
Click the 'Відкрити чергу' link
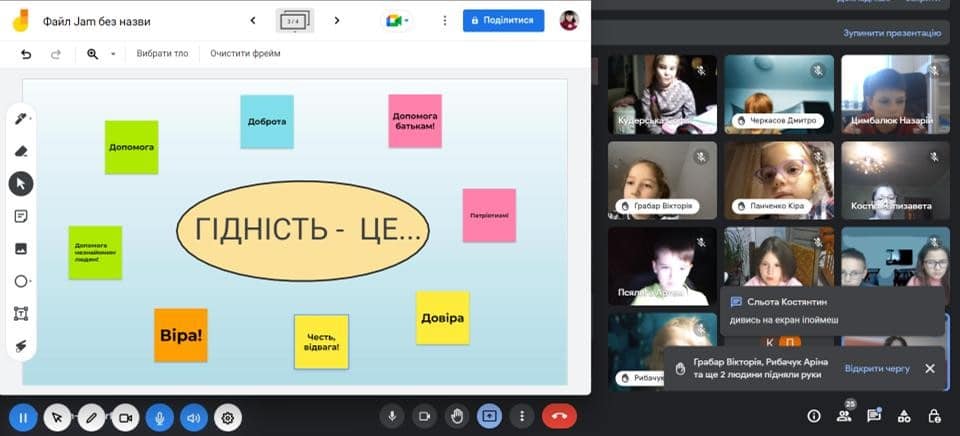click(x=877, y=369)
